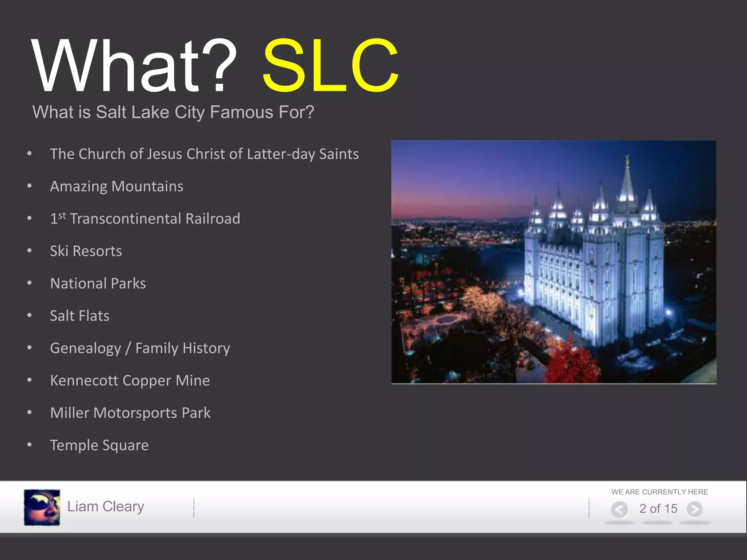
Task: Select the '2 of 15' slide counter
Action: (658, 509)
